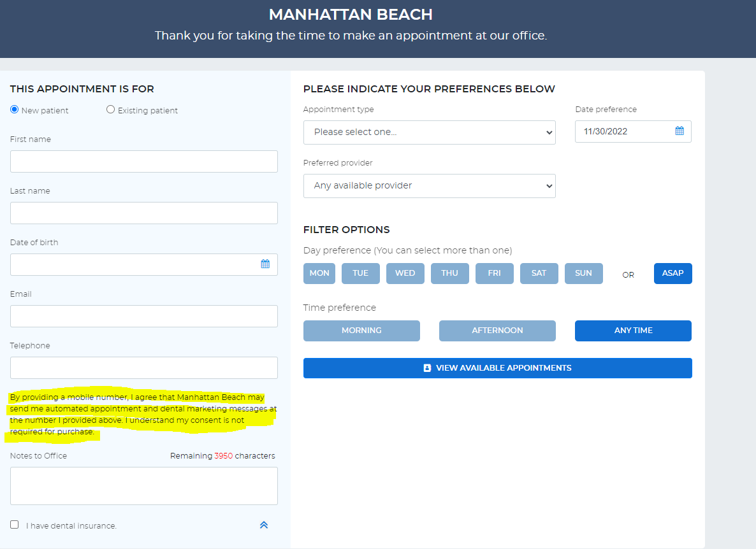Viewport: 756px width, 549px height.
Task: Focus the Email input field
Action: coord(143,316)
